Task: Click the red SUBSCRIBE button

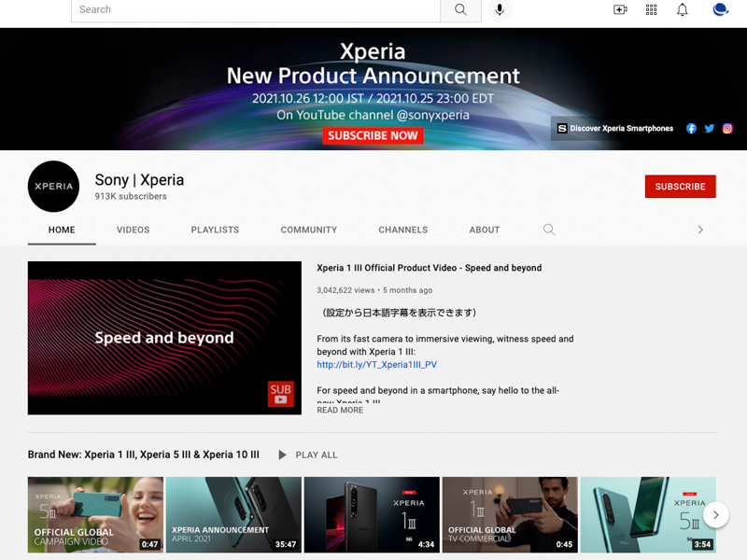Action: pos(680,187)
